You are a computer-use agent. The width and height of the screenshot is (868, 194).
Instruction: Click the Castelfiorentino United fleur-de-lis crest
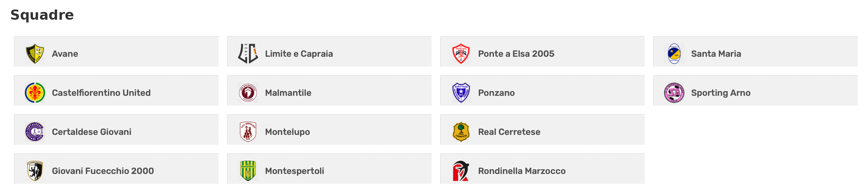coord(35,93)
